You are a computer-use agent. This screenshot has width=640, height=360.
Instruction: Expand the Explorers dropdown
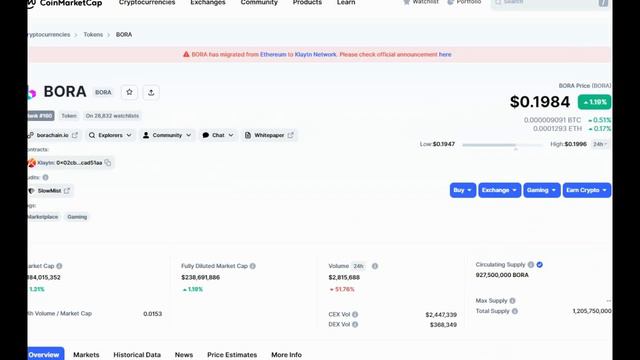pyautogui.click(x=110, y=135)
